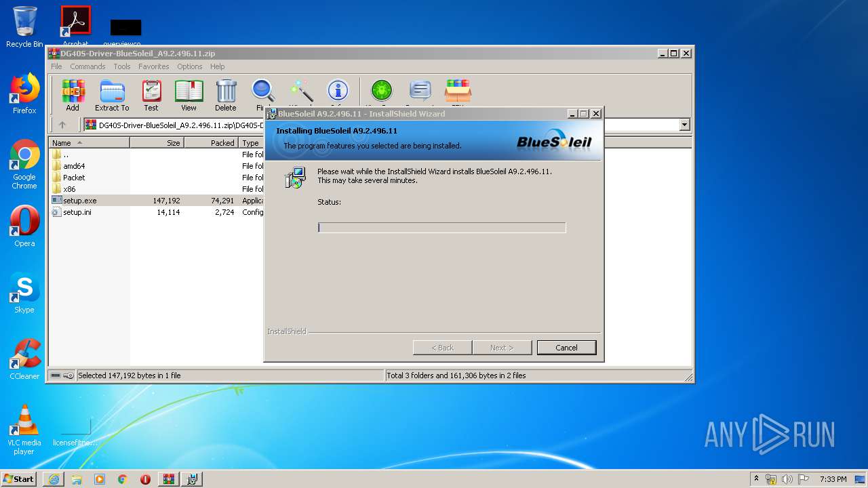
Task: Click the 7:33 PM clock
Action: (x=833, y=479)
